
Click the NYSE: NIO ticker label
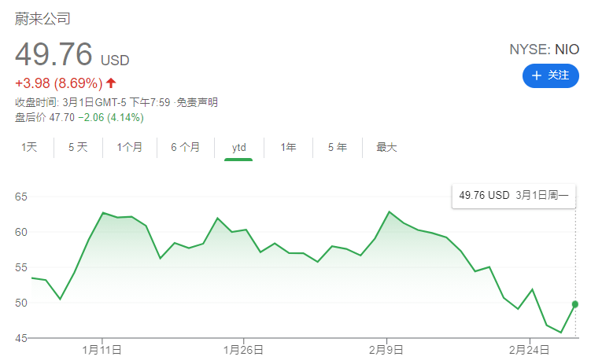coord(544,50)
